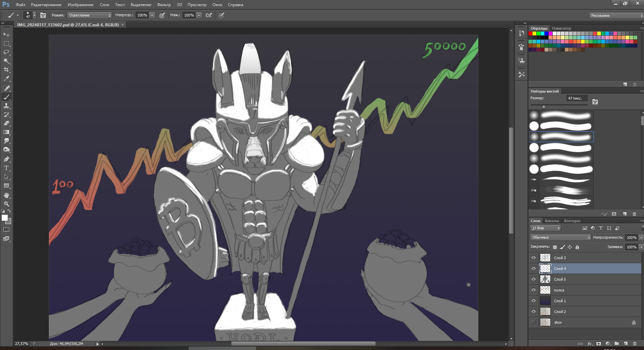Toggle lock layer position
The image size is (644, 350).
tap(570, 247)
